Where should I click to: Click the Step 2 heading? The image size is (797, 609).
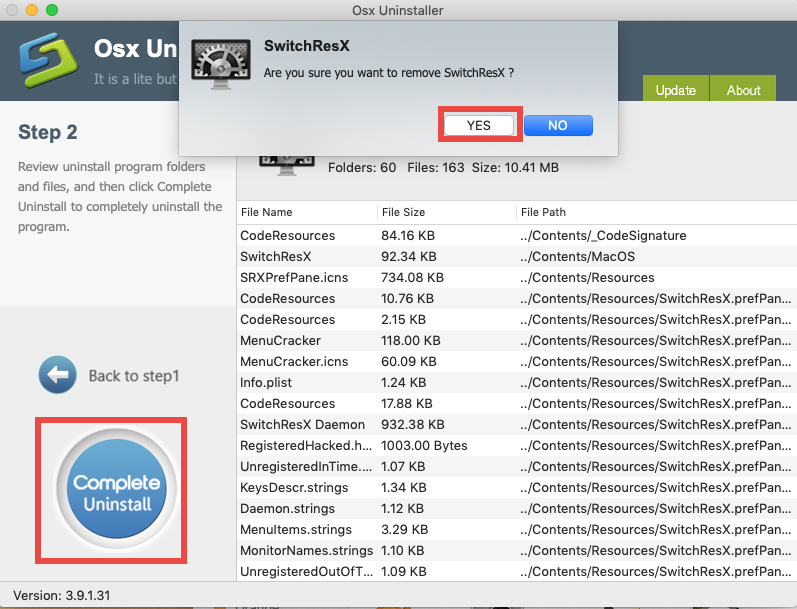tap(48, 132)
